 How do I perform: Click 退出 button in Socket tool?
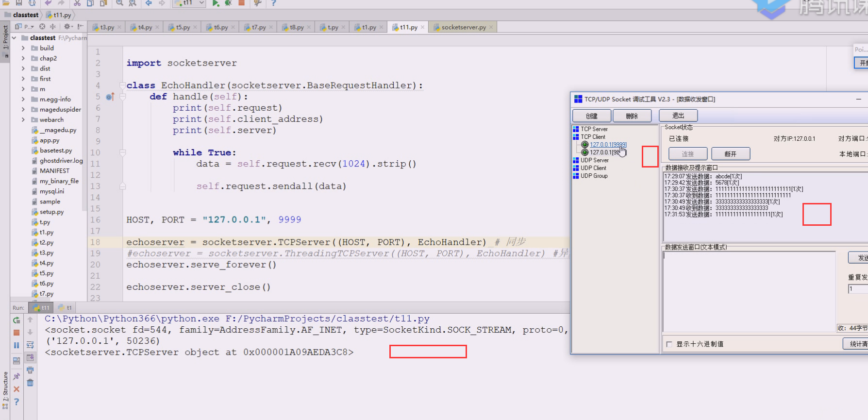coord(678,116)
